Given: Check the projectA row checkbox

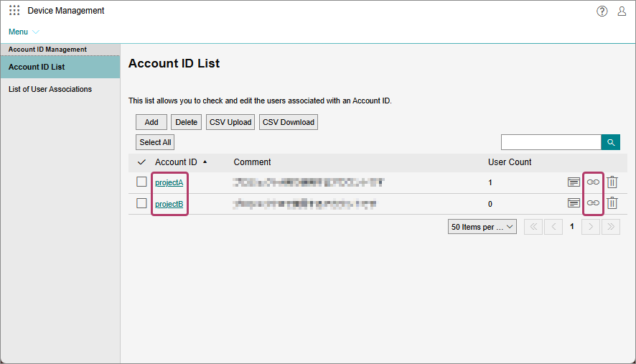Looking at the screenshot, I should (x=141, y=182).
